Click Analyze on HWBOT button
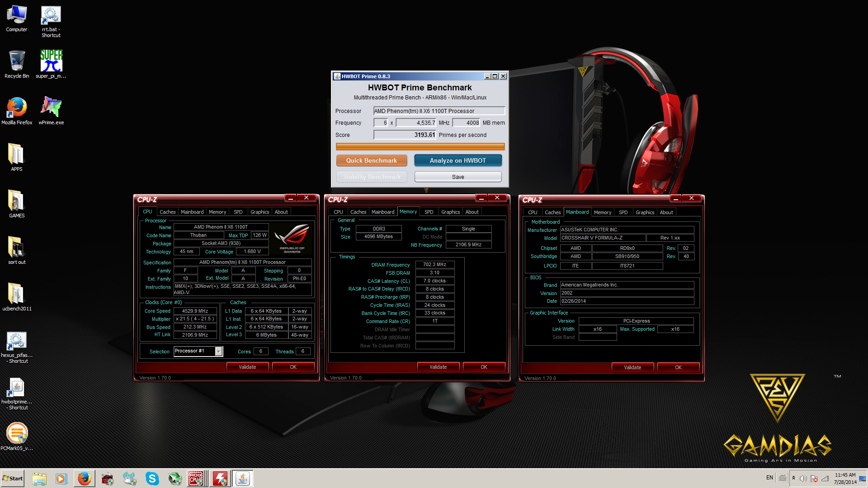The image size is (868, 488). point(458,160)
